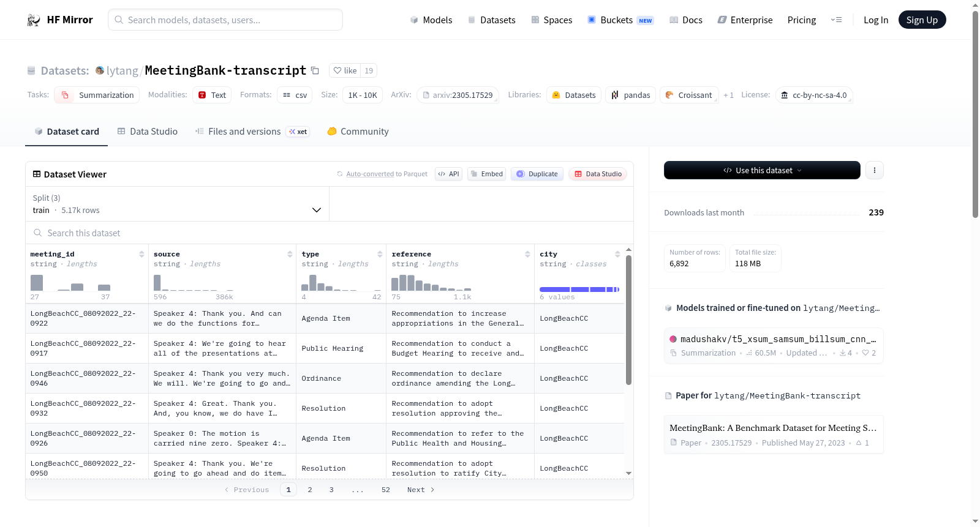The width and height of the screenshot is (980, 527).
Task: Click the Summarization task tag
Action: (x=97, y=95)
